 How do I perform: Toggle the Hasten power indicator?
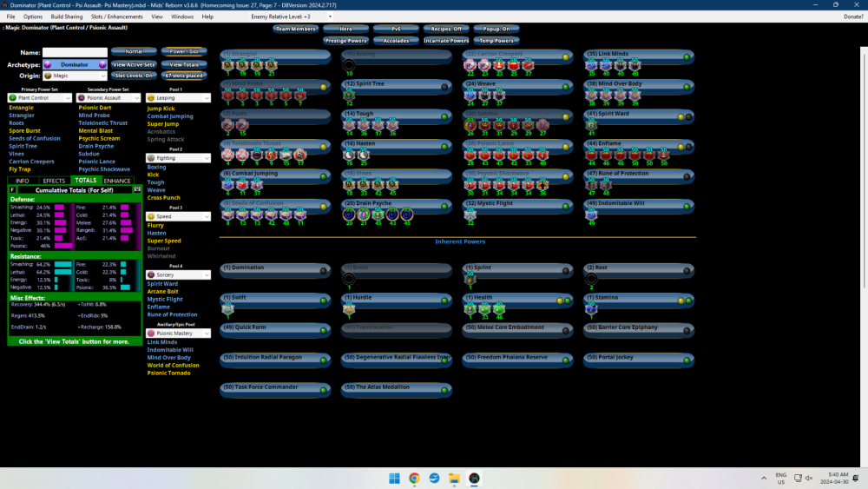(x=444, y=147)
